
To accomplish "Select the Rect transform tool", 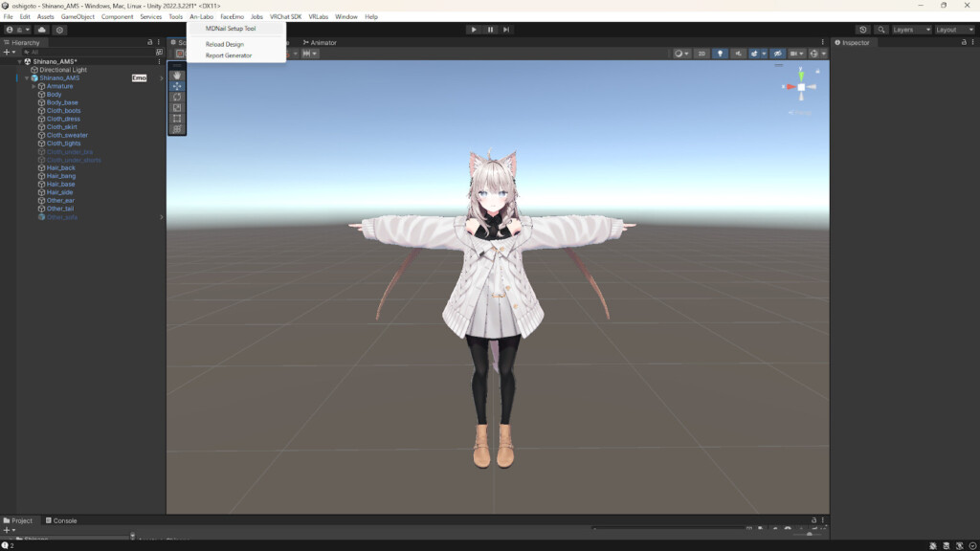I will pos(177,118).
